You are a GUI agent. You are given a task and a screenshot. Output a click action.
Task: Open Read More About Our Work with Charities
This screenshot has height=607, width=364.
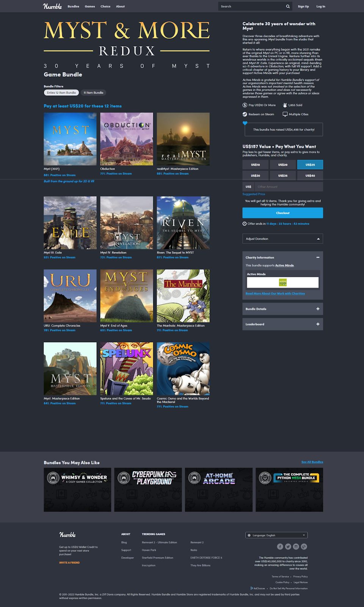click(x=275, y=293)
